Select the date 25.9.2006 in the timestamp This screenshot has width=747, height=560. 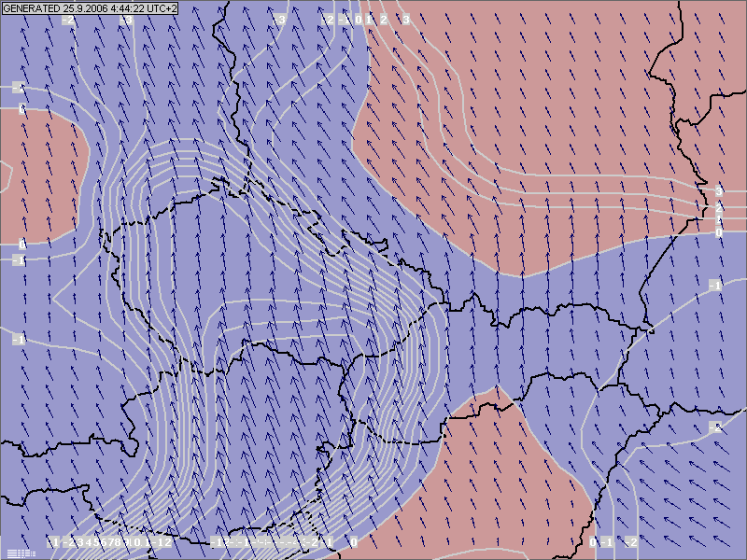81,7
